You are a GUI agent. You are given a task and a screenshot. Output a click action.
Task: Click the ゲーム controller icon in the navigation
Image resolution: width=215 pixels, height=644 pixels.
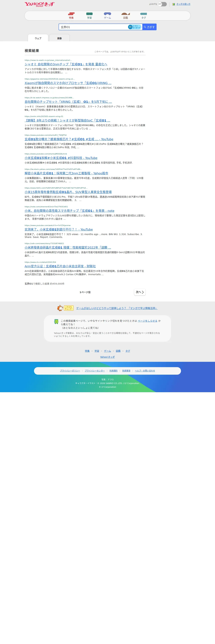(x=107, y=14)
